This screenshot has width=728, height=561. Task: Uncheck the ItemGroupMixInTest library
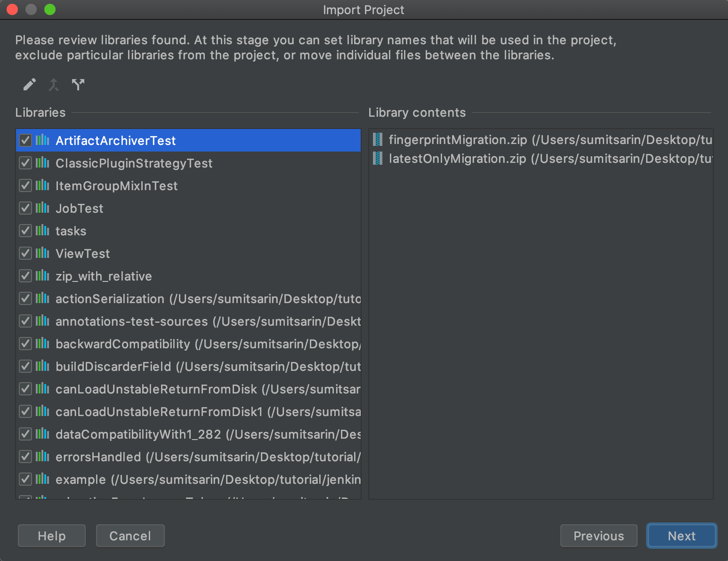[x=25, y=185]
